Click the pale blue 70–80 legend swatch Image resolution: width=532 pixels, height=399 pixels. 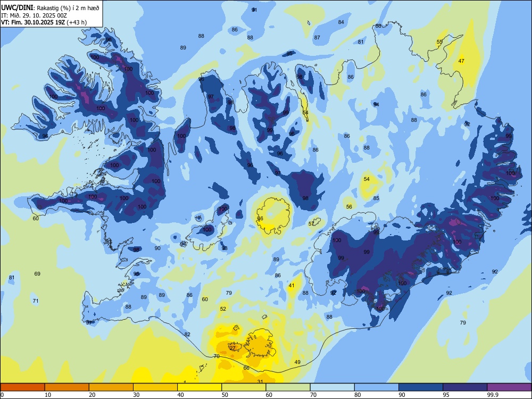coord(332,387)
